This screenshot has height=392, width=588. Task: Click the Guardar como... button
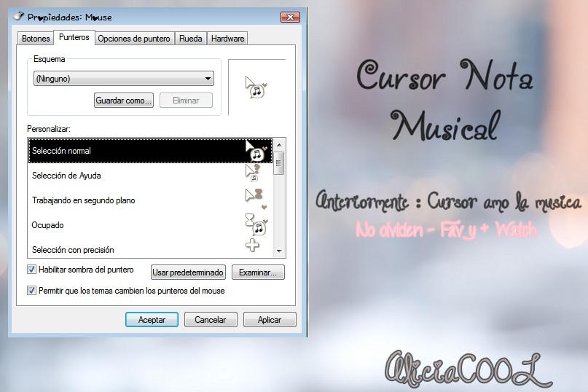pyautogui.click(x=124, y=101)
